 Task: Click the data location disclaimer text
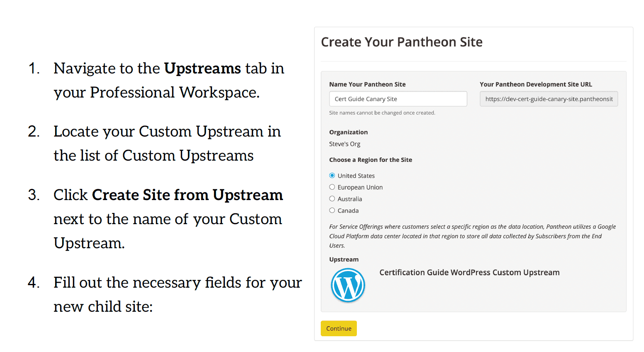click(x=472, y=236)
